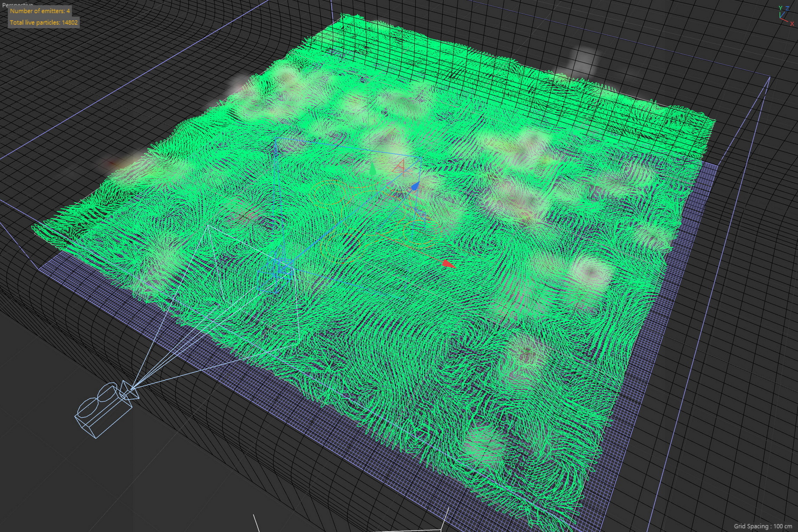Image resolution: width=798 pixels, height=532 pixels.
Task: Click the red X label on axis gizmo
Action: (x=791, y=24)
